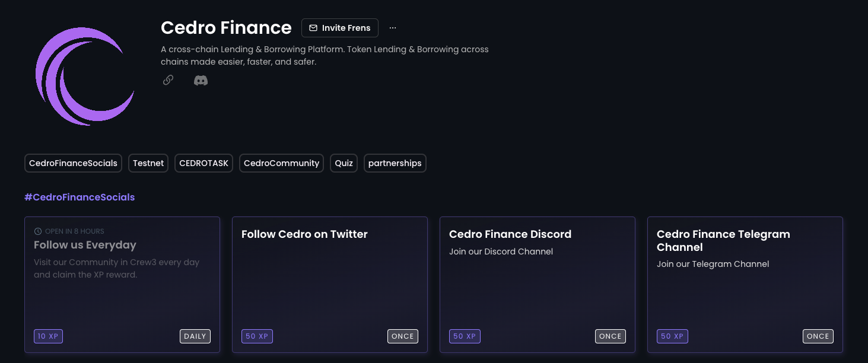Open the Cedro Finance Telegram Channel quest

[x=745, y=285]
